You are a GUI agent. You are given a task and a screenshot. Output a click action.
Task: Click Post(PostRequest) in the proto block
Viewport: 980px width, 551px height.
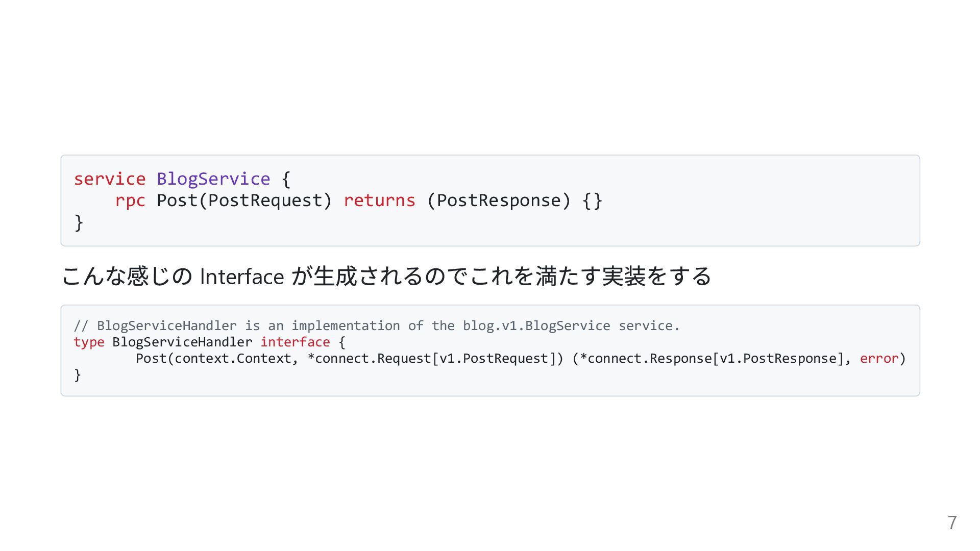(x=244, y=201)
